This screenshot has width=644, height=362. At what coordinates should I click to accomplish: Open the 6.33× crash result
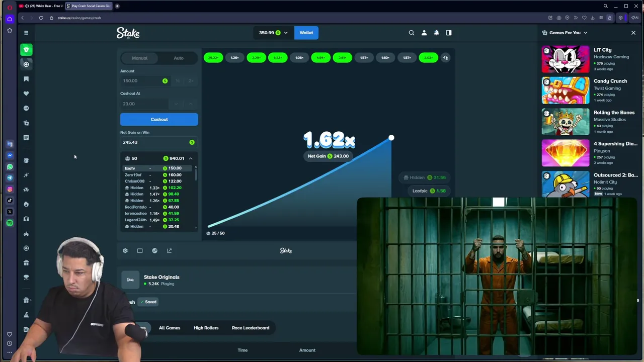(x=278, y=58)
